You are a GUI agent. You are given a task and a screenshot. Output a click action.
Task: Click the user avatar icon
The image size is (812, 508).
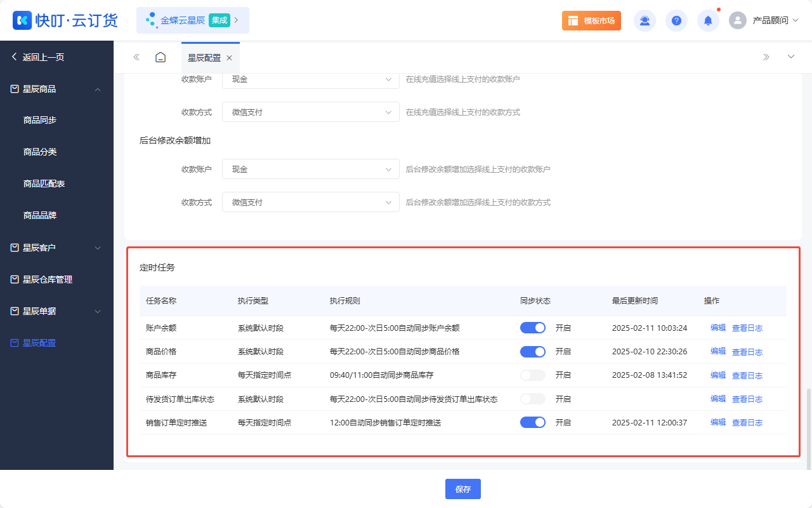738,20
